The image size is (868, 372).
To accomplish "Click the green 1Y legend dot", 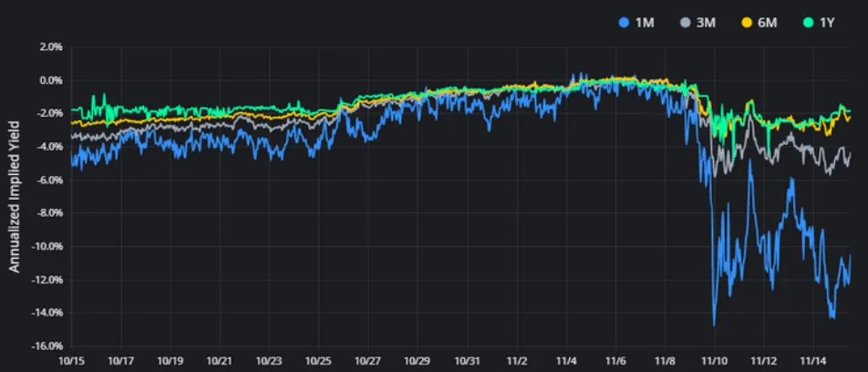I will tap(810, 24).
